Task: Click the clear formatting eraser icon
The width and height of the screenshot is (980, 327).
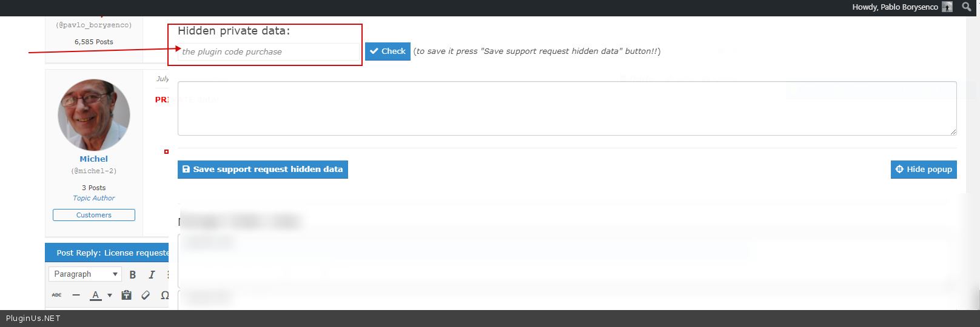Action: (146, 295)
